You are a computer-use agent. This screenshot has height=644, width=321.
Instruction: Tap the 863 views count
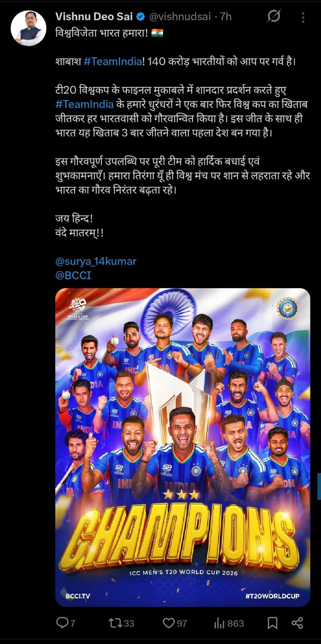click(x=236, y=623)
